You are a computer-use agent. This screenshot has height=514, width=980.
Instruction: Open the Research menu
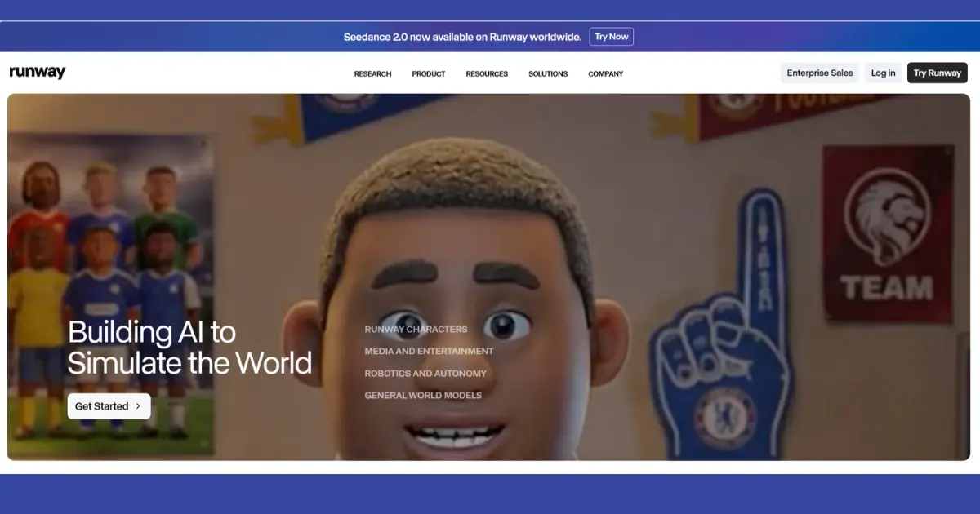click(372, 74)
